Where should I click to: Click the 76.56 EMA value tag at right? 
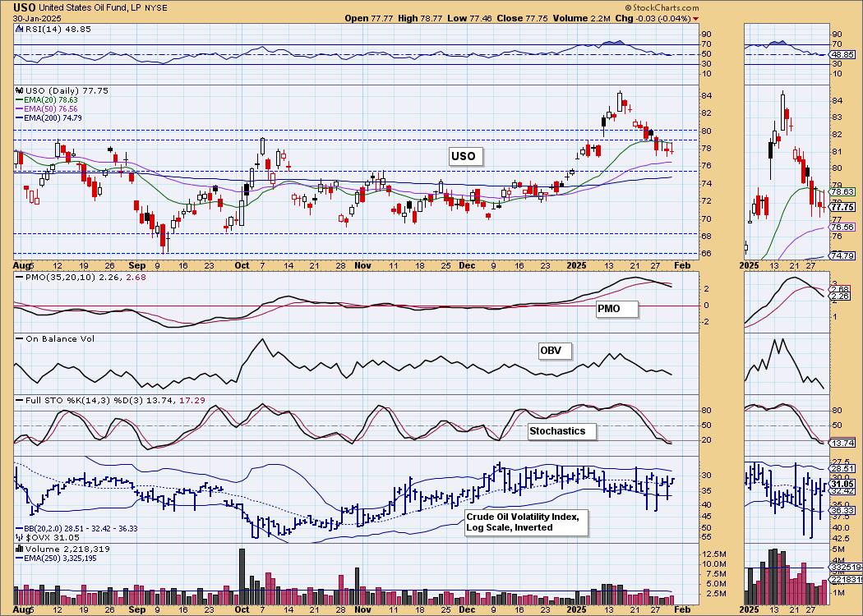843,227
